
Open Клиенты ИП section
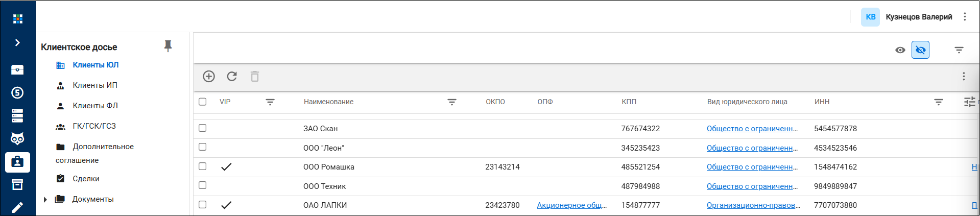[95, 85]
